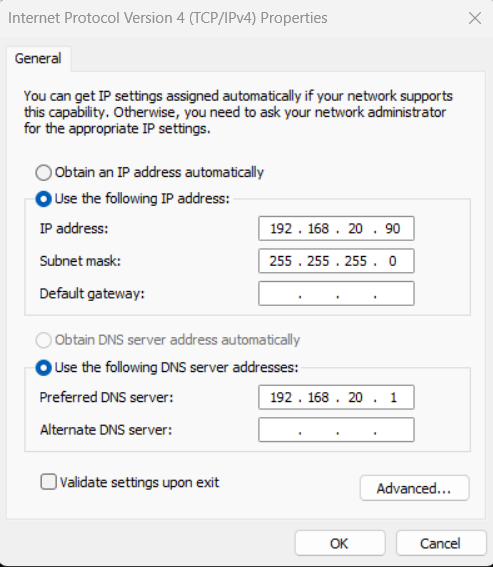Confirm changes with the OK button
493x567 pixels.
click(x=340, y=543)
